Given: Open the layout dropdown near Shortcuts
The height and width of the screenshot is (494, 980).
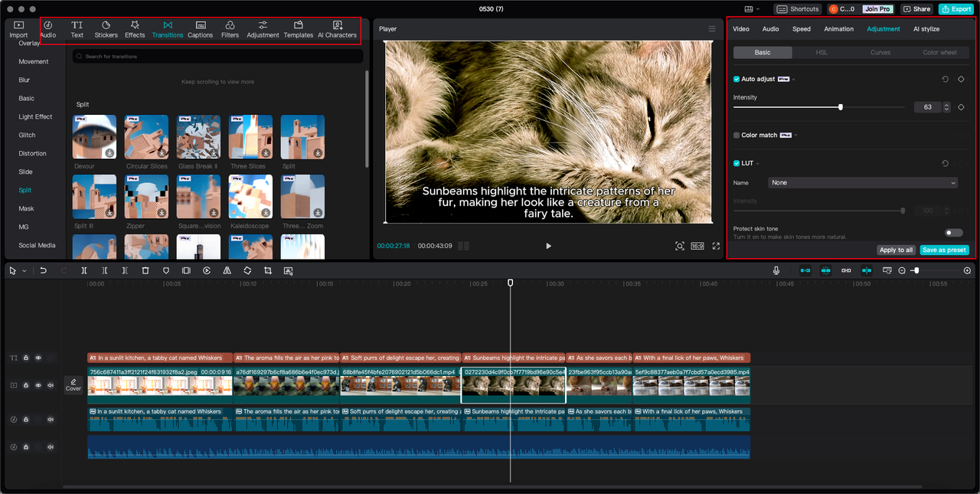Looking at the screenshot, I should click(x=751, y=9).
